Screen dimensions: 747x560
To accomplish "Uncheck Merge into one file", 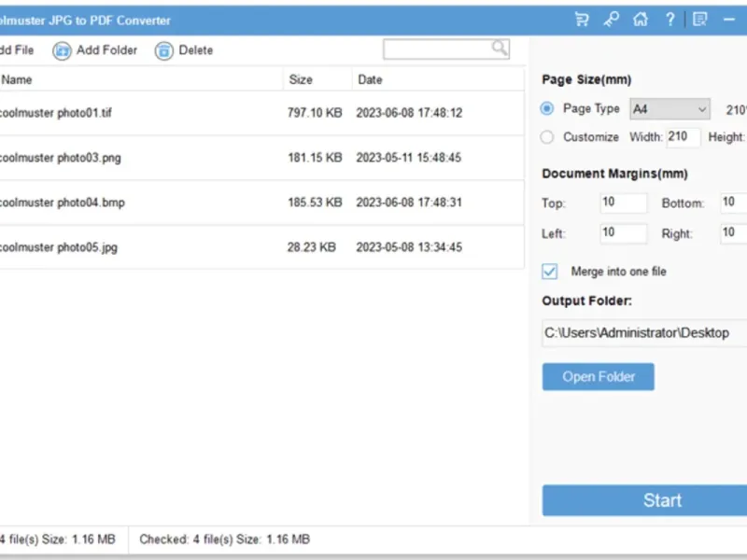I will point(549,272).
